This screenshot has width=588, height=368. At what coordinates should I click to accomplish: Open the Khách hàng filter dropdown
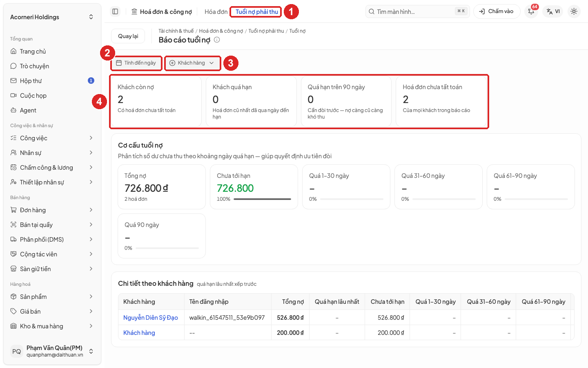click(x=192, y=63)
